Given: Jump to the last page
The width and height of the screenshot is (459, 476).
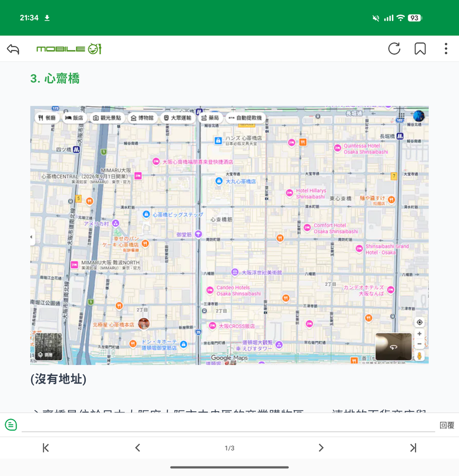Looking at the screenshot, I should point(413,448).
